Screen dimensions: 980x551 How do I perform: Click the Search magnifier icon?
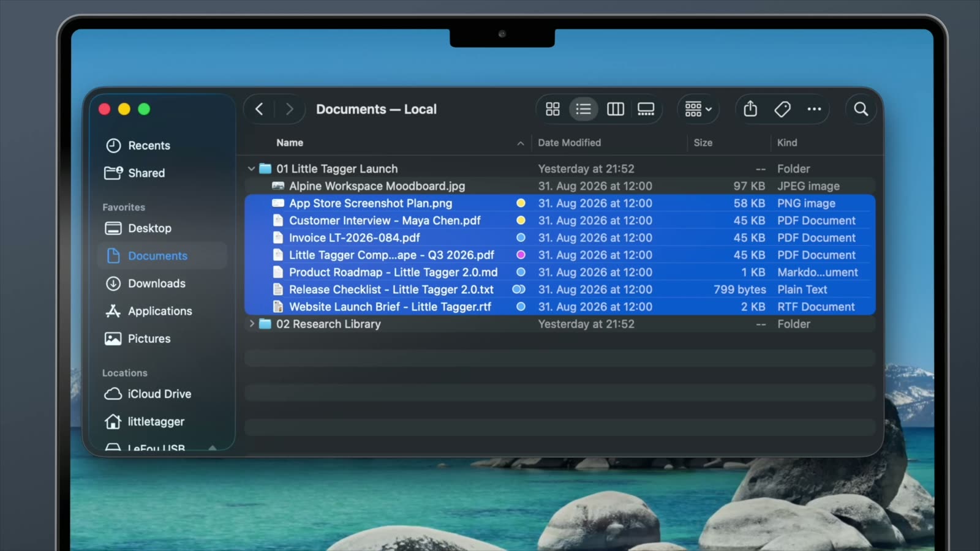tap(861, 109)
